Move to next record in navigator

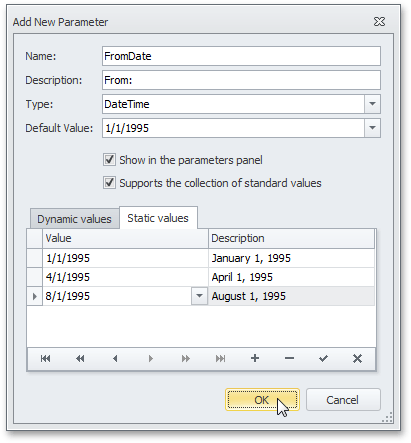coord(151,359)
